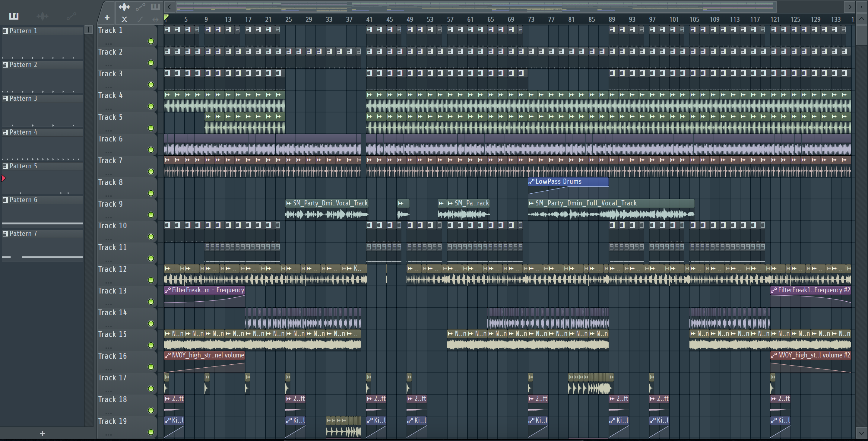
Task: Click bar 41 on the timeline ruler
Action: click(369, 20)
